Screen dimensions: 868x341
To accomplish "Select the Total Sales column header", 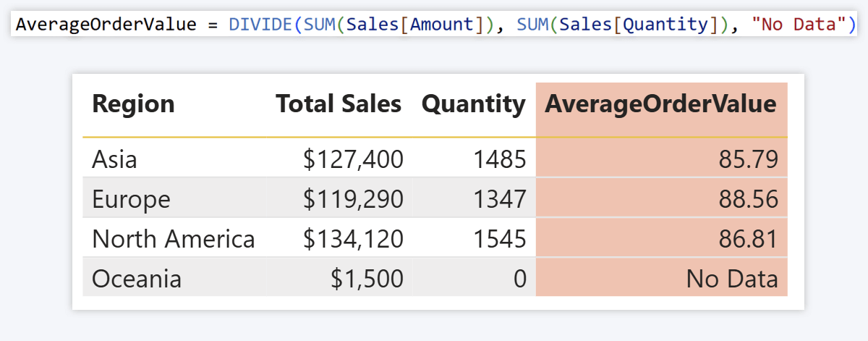I will [339, 104].
